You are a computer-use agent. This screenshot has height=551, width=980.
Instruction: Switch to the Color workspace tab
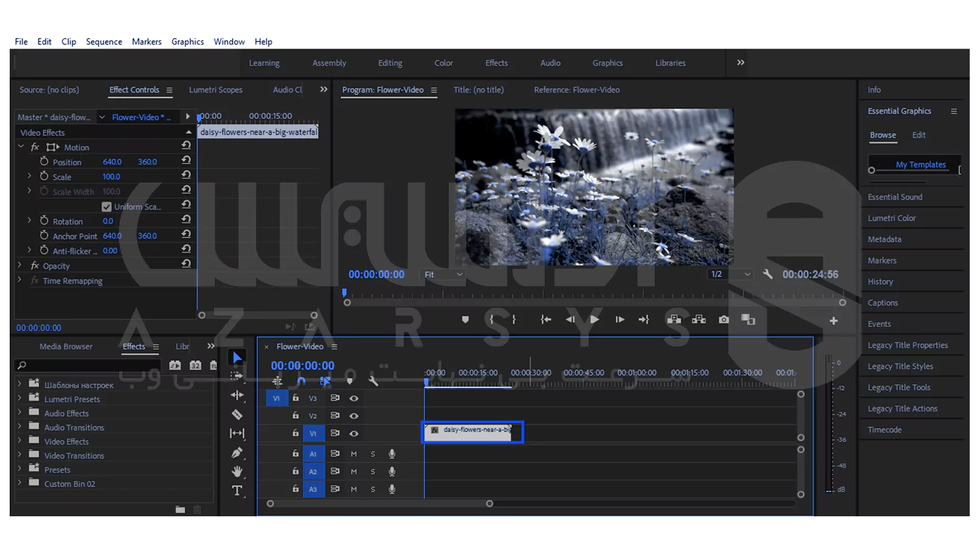tap(443, 63)
